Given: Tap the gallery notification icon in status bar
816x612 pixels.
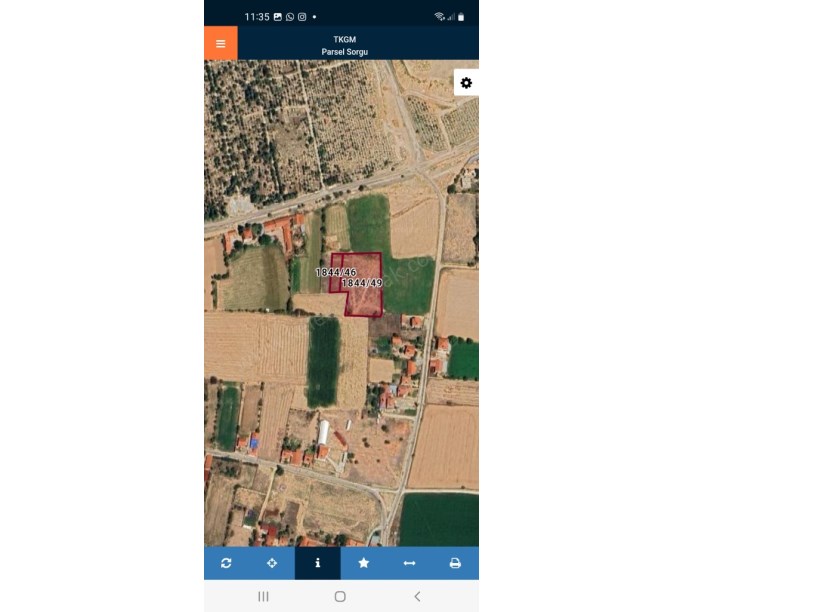Looking at the screenshot, I should [x=278, y=17].
